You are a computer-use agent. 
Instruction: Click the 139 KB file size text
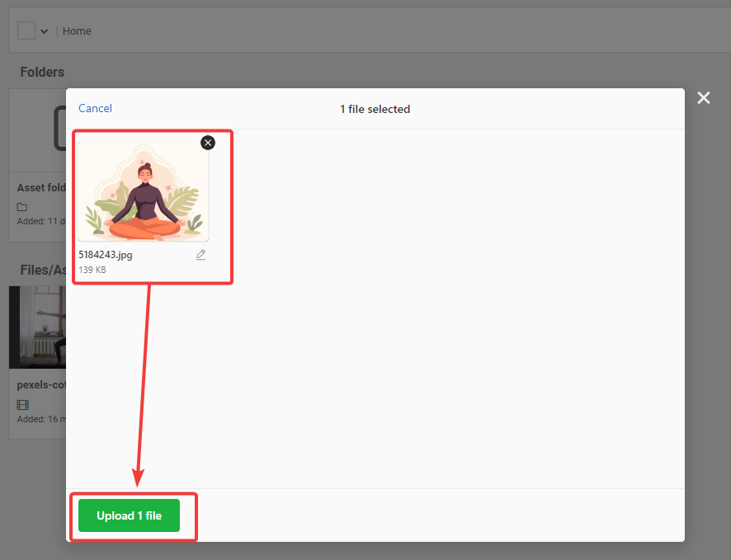pos(92,270)
